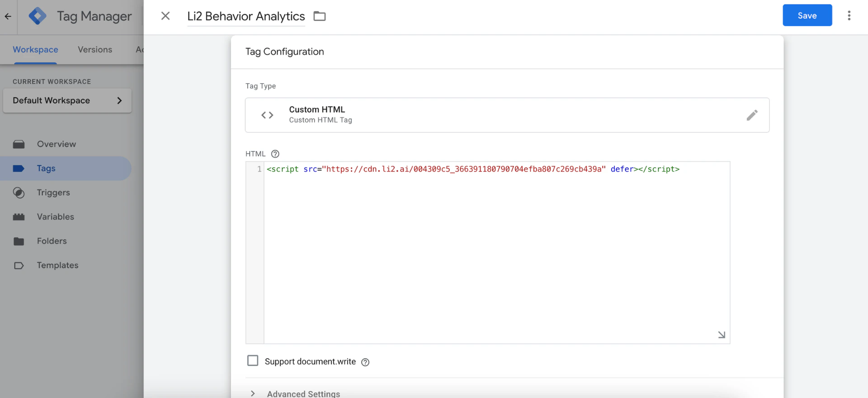Click the help icon next to HTML label
The width and height of the screenshot is (868, 398).
(x=275, y=154)
